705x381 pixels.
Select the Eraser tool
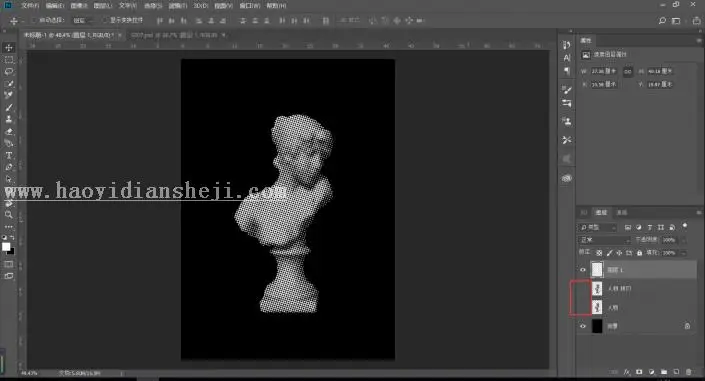[9, 131]
